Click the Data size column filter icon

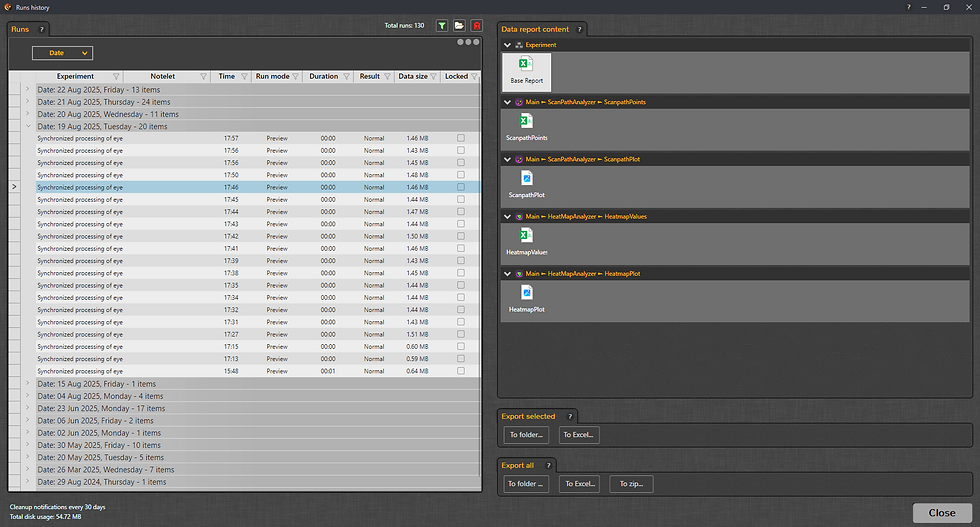coord(433,77)
